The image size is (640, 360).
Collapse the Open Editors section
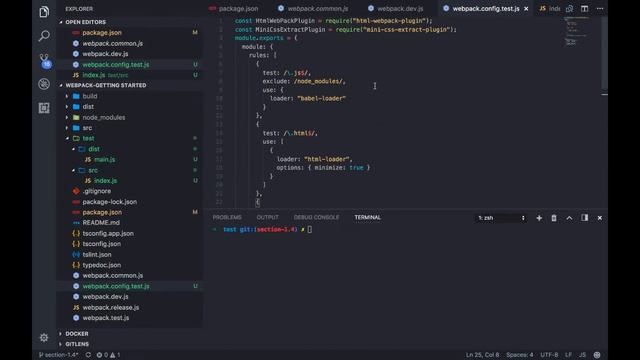click(x=85, y=22)
